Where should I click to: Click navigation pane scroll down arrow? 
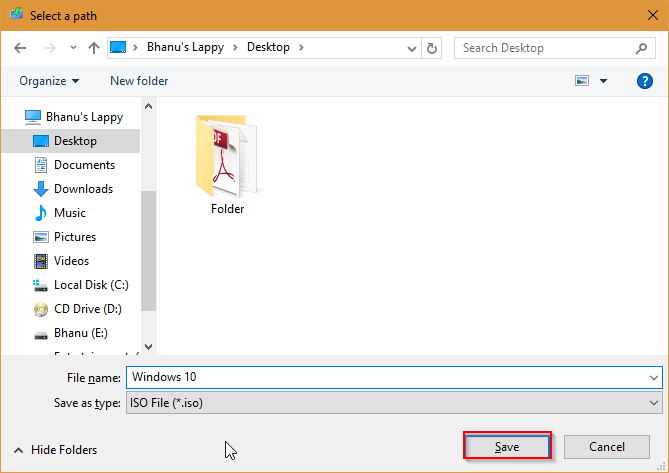pos(148,347)
